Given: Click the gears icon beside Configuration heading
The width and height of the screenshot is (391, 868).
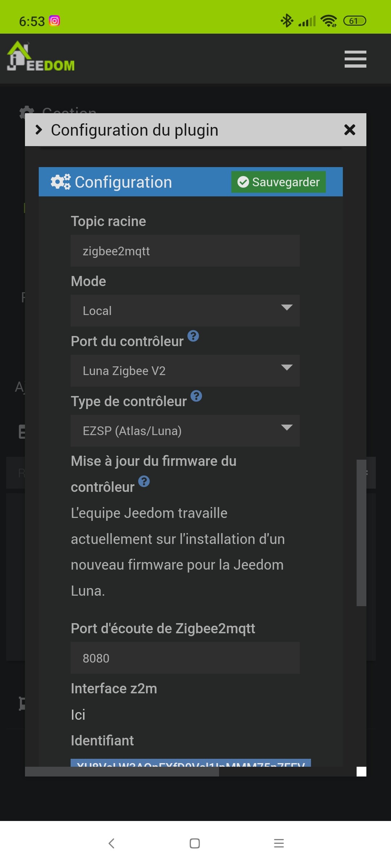Looking at the screenshot, I should coord(60,182).
